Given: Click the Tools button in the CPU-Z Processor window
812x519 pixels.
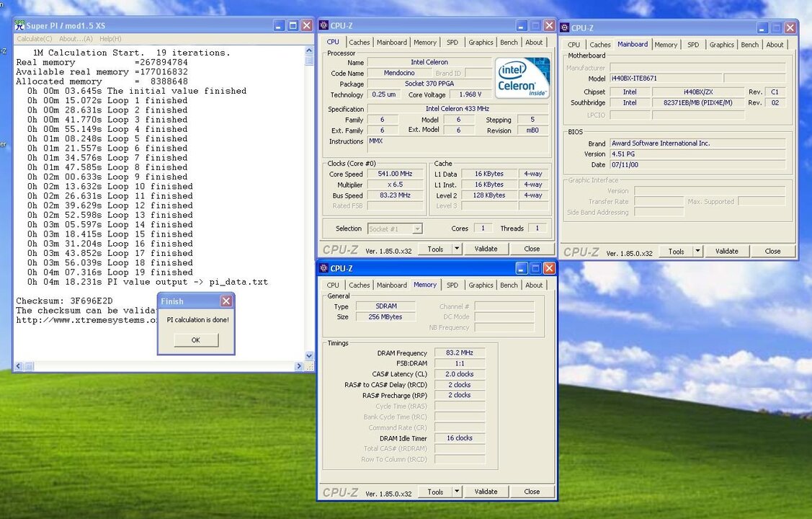Looking at the screenshot, I should point(435,249).
